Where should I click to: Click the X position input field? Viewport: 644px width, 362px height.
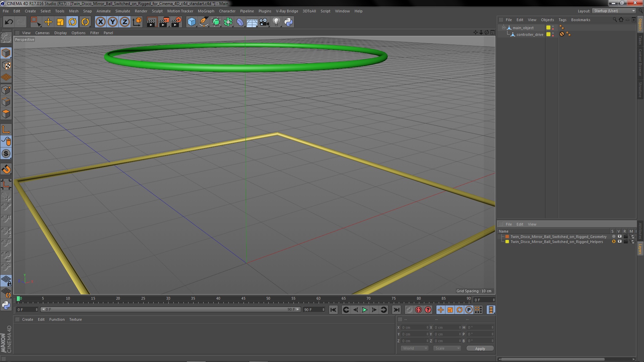tap(414, 327)
